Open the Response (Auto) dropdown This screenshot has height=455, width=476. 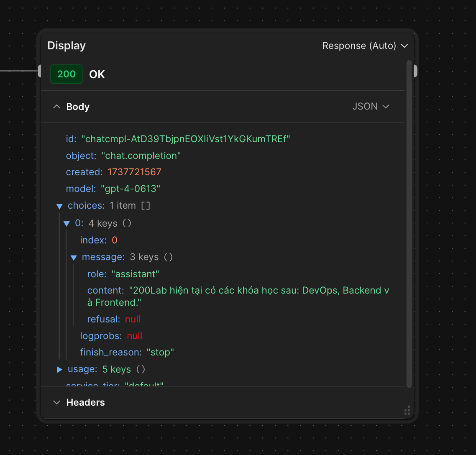point(365,46)
